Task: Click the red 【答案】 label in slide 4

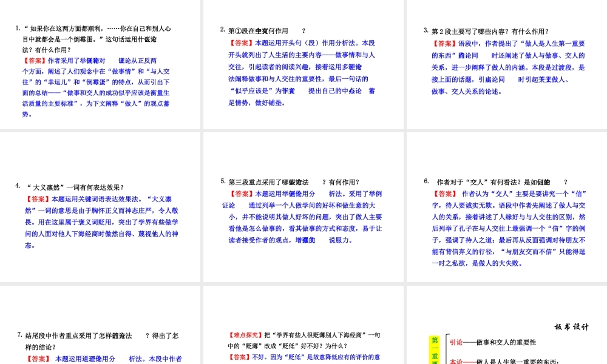Action: coord(38,199)
